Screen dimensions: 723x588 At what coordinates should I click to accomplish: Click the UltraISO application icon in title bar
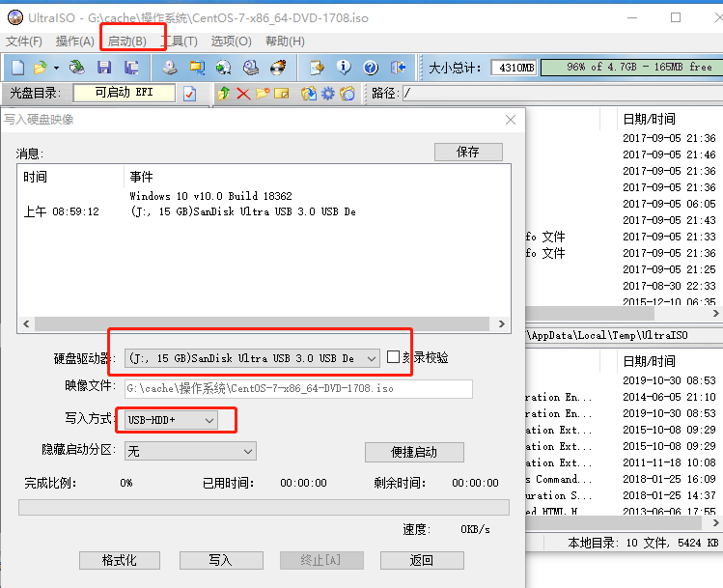(15, 17)
